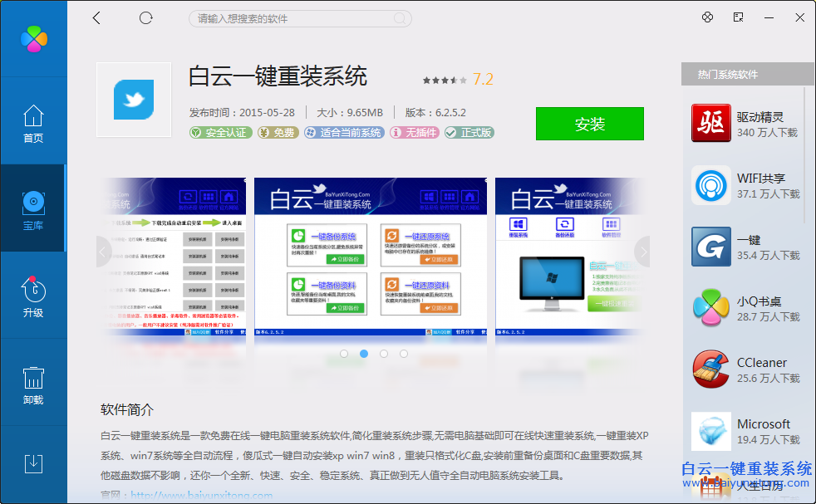Install 白云一键重装系统 with the 安装 button

589,124
